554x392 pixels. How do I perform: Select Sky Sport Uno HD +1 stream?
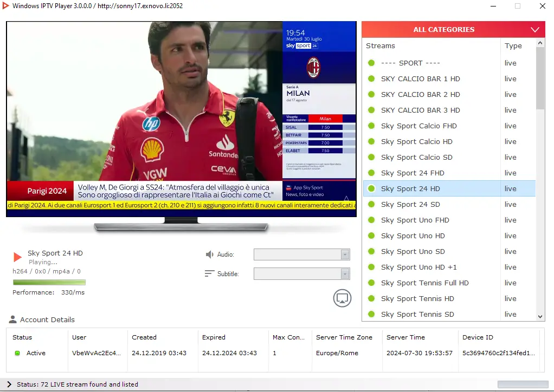coord(449,267)
